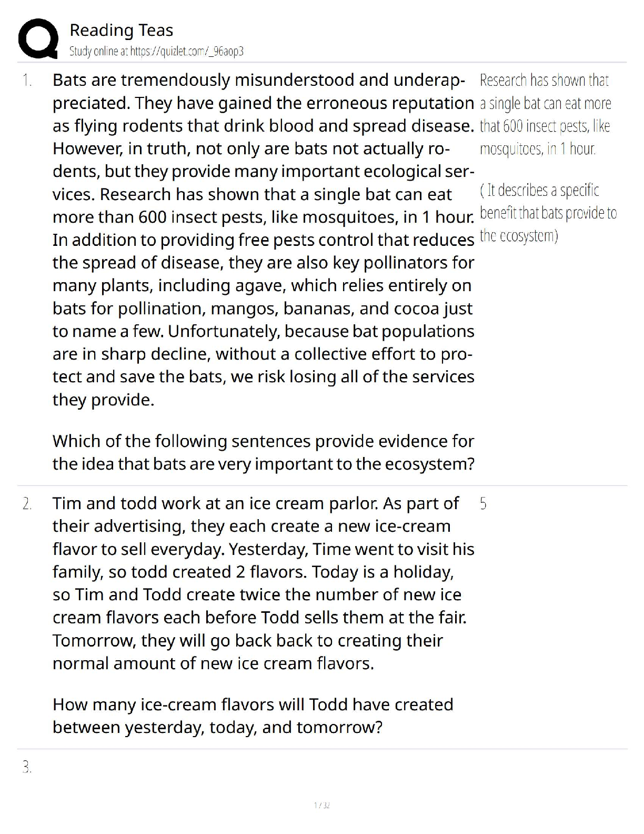Click the 'It describes a specific benefit' note
This screenshot has width=644, height=834.
[548, 212]
